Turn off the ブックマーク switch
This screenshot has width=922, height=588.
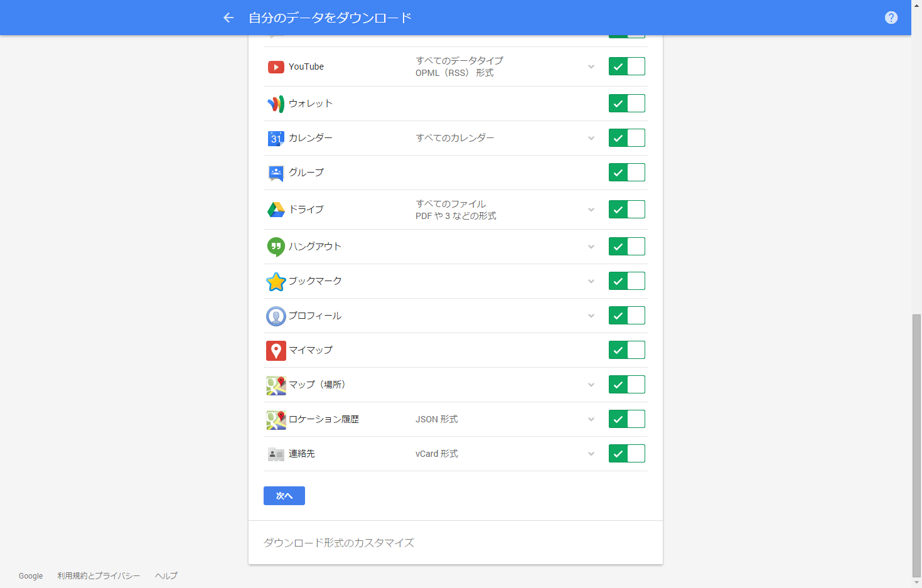tap(627, 281)
